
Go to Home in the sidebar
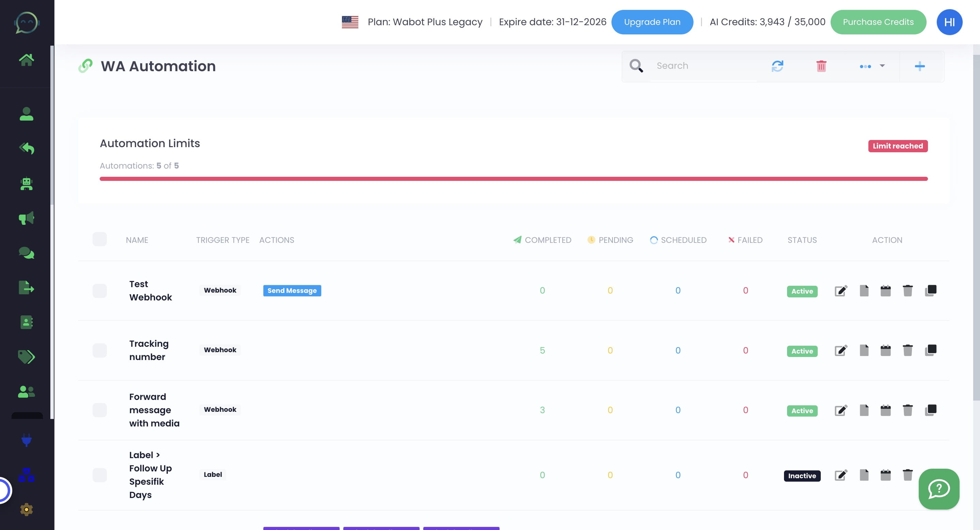pos(26,60)
